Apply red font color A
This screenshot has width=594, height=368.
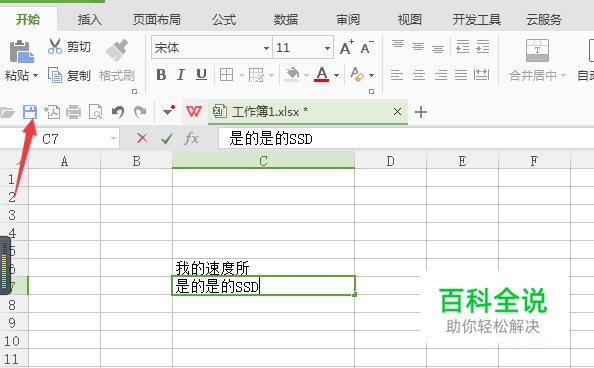(322, 74)
